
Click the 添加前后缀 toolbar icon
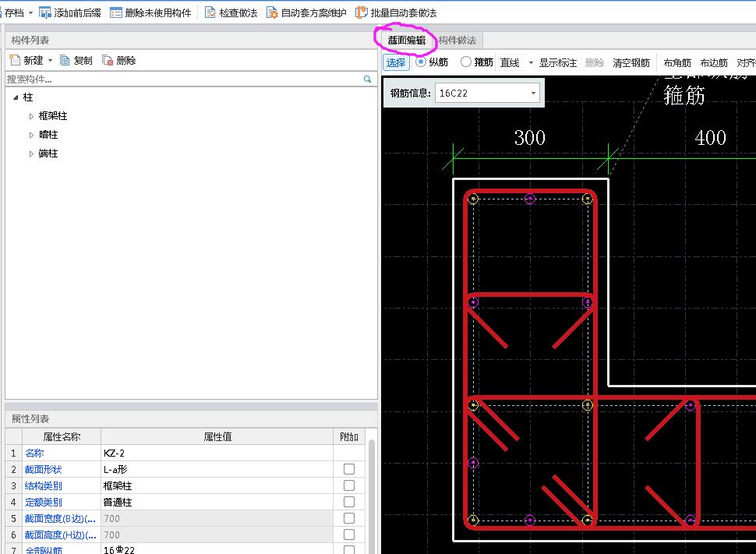pos(45,12)
